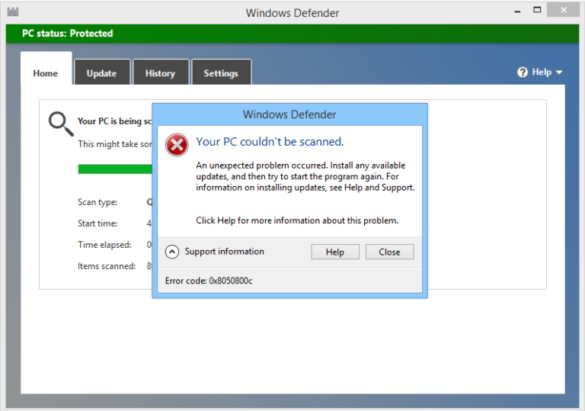
Task: Click the 'Items scanned:' label
Action: 107,266
